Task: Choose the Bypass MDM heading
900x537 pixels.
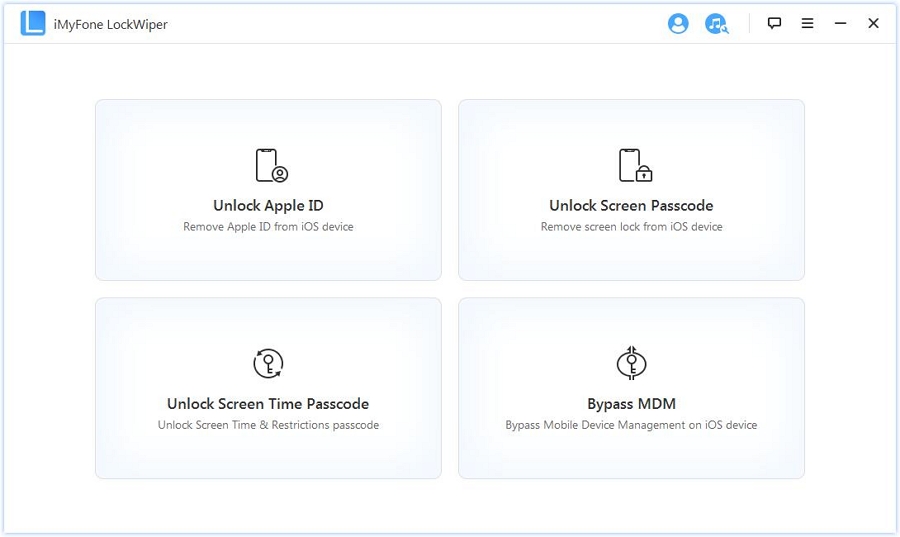Action: (x=631, y=404)
